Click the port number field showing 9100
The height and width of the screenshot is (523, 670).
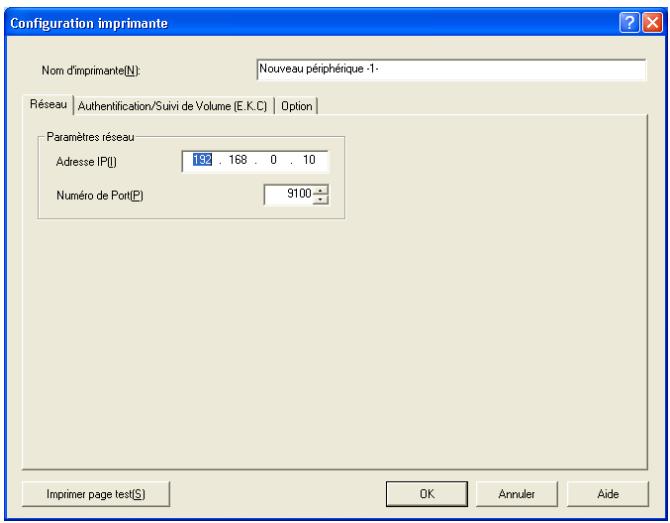point(289,194)
